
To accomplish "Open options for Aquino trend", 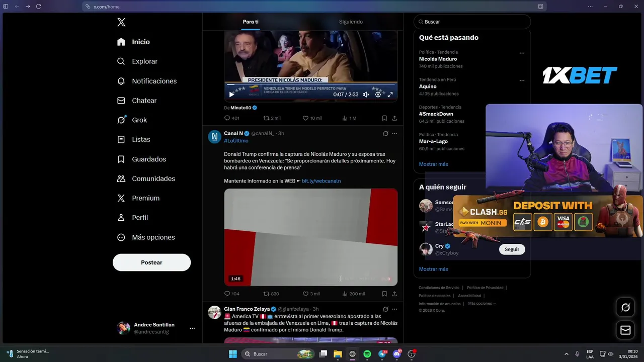I will coord(522,80).
